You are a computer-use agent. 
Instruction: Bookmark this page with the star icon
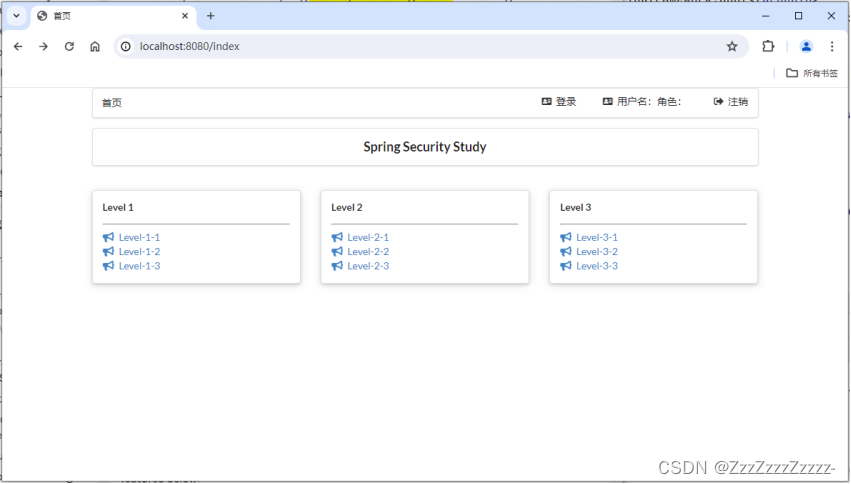click(x=732, y=47)
